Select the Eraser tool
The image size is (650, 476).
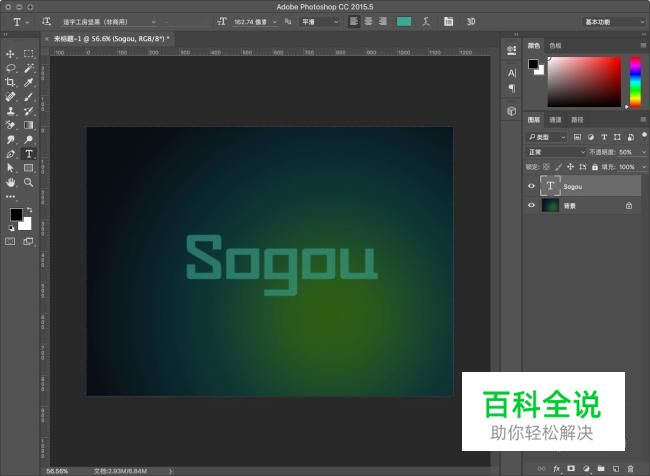coord(10,125)
